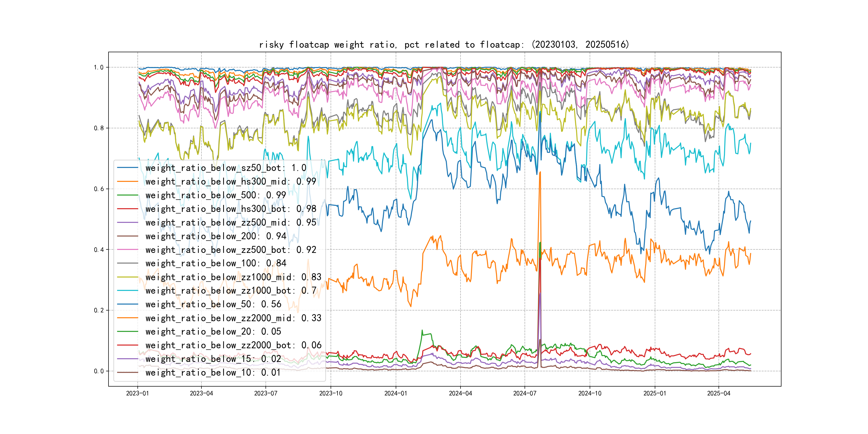Click legend entry weight_ratio_below_500
Image resolution: width=868 pixels, height=434 pixels.
(x=215, y=195)
